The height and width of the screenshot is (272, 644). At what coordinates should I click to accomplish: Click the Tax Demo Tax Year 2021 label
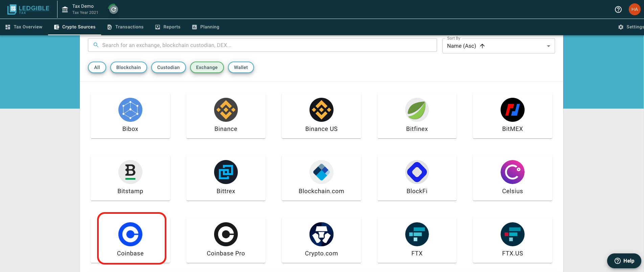coord(85,9)
